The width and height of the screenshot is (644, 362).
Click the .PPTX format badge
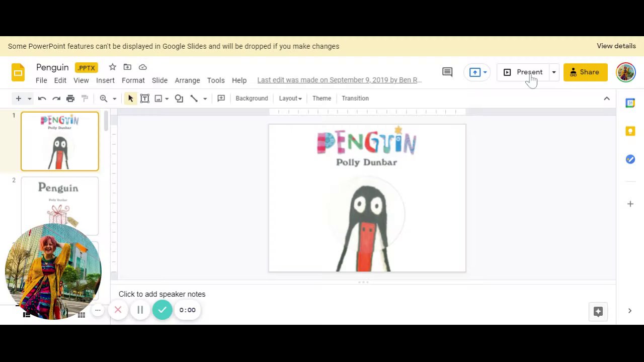(x=86, y=67)
